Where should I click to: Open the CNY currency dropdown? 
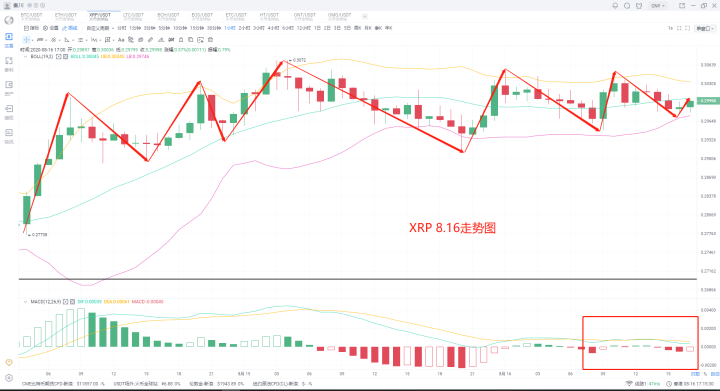tap(658, 6)
